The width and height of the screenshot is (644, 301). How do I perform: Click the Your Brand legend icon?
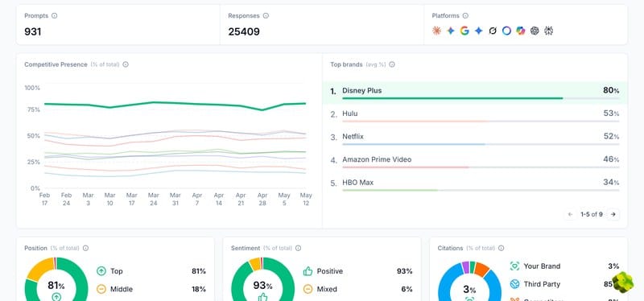514,266
